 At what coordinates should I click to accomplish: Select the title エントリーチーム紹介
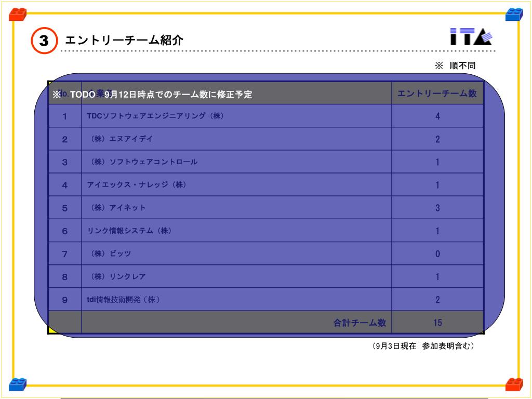pos(124,40)
